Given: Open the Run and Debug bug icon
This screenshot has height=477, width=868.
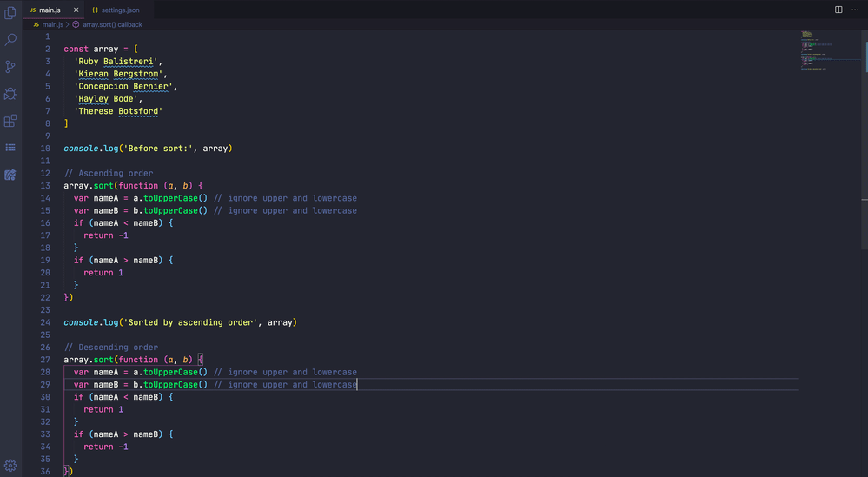Looking at the screenshot, I should click(10, 94).
